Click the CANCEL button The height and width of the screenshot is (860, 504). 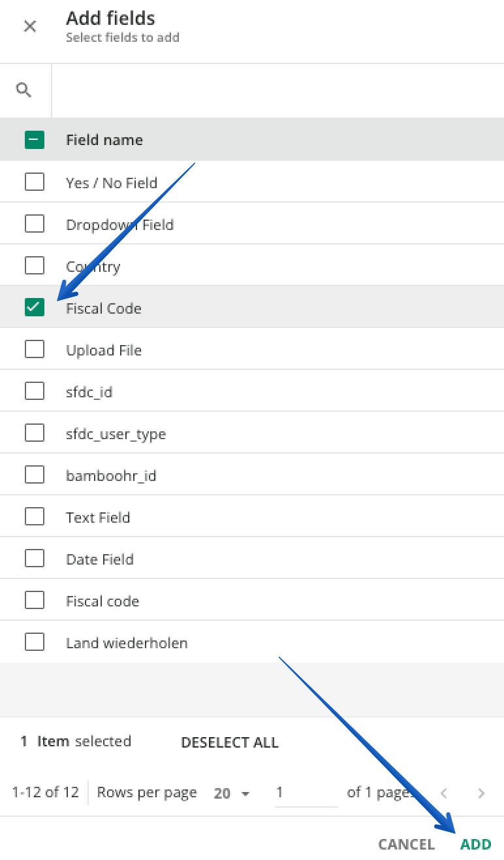coord(406,844)
